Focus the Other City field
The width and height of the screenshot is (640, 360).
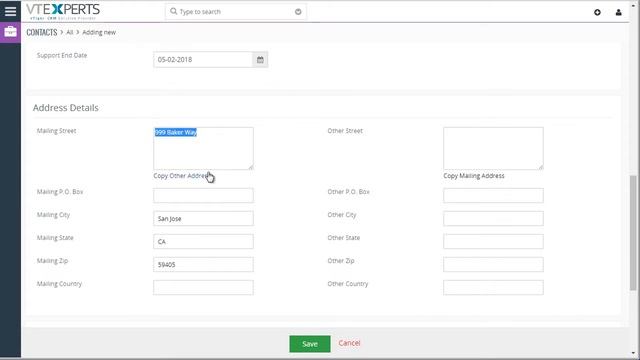(493, 218)
